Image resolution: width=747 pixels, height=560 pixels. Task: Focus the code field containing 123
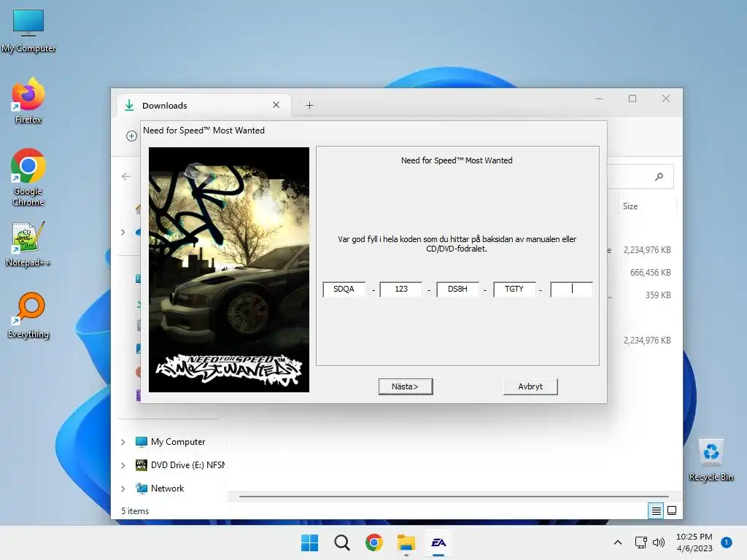(x=401, y=289)
